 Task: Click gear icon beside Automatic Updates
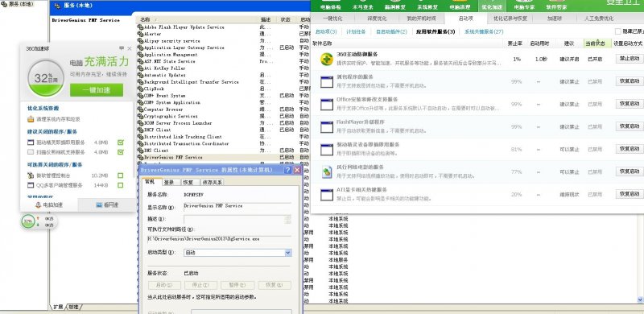coord(140,75)
